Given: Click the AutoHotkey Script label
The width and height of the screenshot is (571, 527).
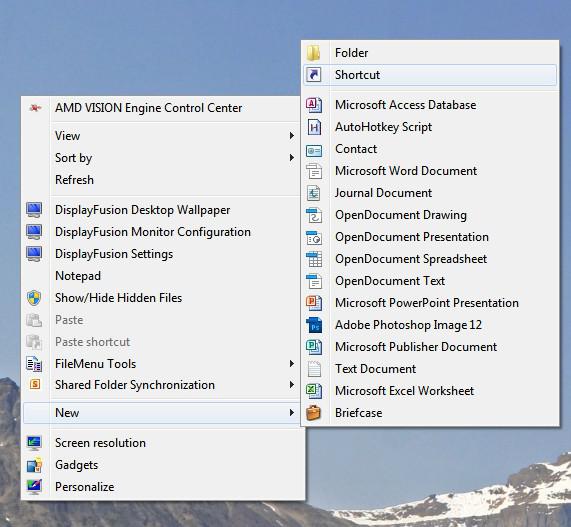Looking at the screenshot, I should coord(383,127).
